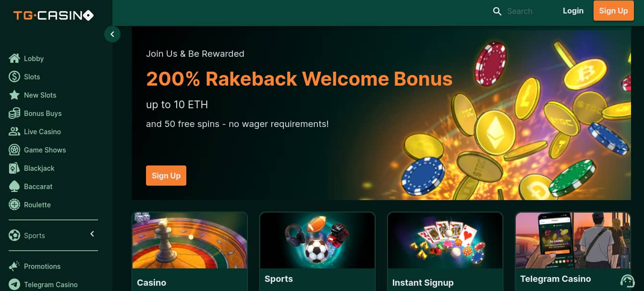Open the live support headset icon
This screenshot has height=291, width=644.
627,281
